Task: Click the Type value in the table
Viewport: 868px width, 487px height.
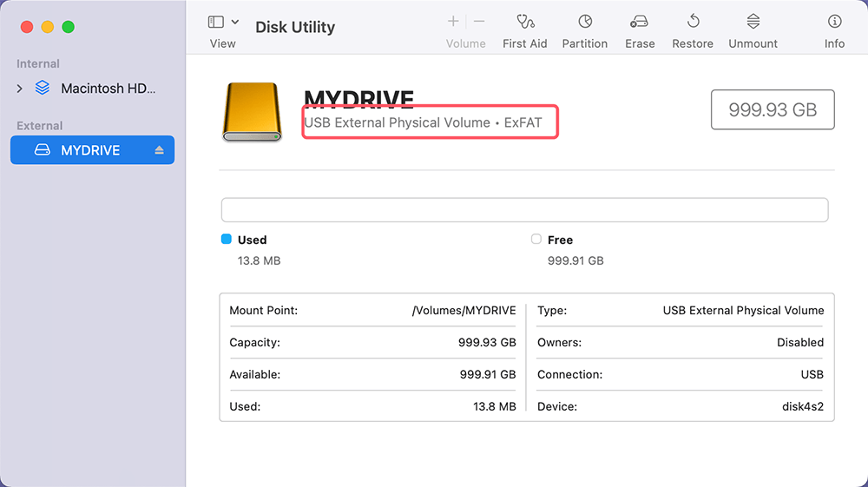Action: coord(744,311)
